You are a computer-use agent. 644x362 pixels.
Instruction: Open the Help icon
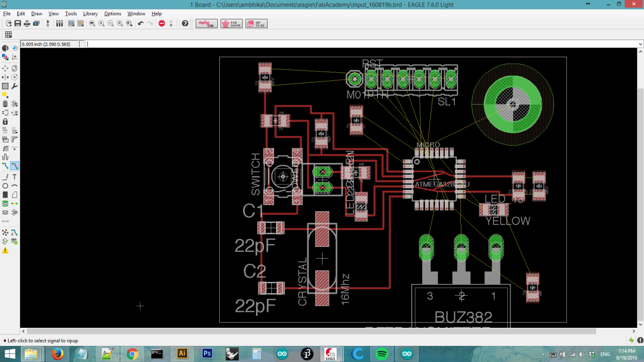coord(185,23)
